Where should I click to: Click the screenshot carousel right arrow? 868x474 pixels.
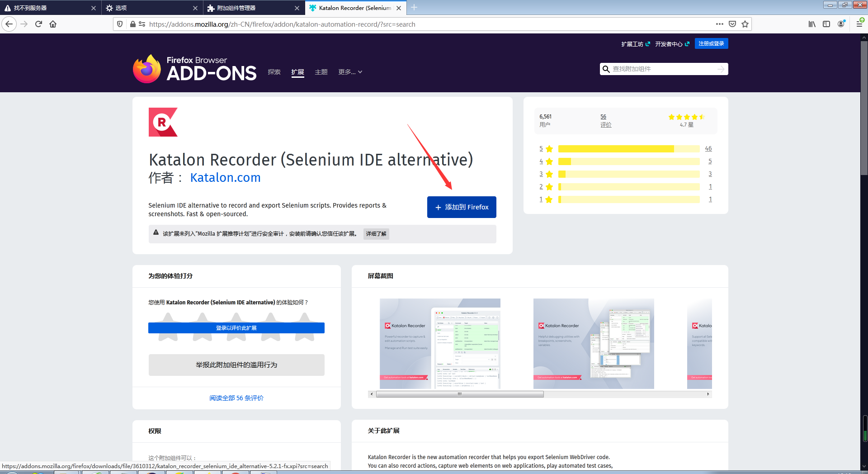click(x=708, y=394)
